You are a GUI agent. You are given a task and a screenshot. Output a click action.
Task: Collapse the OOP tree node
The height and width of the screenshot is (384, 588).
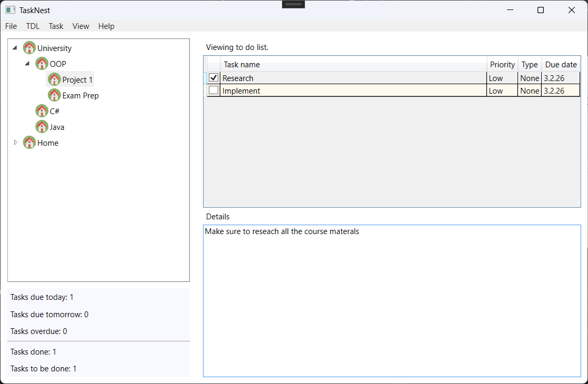[27, 63]
